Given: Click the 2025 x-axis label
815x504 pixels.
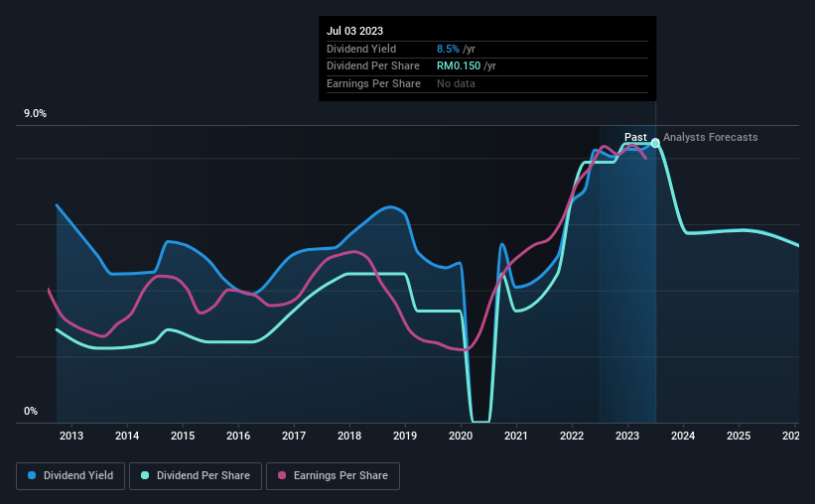Looking at the screenshot, I should 739,436.
